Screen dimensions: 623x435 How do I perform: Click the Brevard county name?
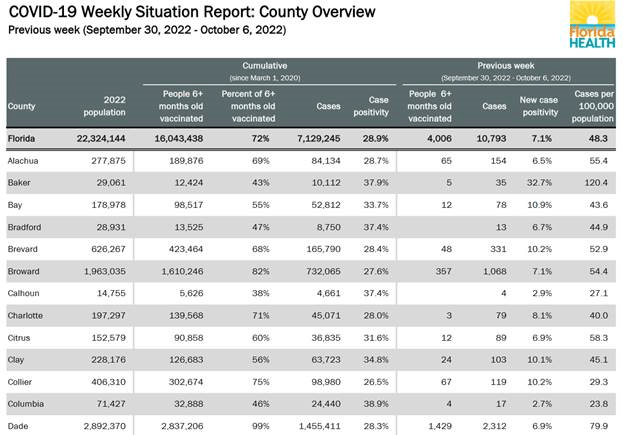click(x=24, y=252)
